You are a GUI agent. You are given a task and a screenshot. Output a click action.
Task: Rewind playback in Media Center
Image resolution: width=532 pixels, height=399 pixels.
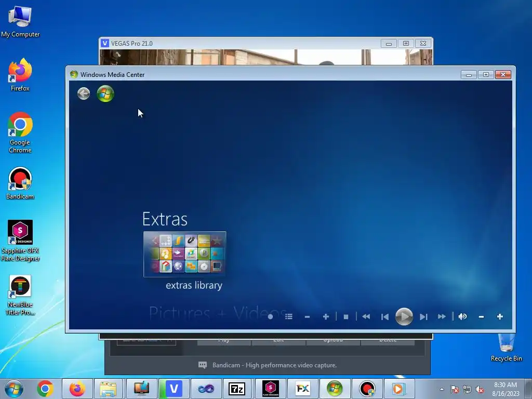(366, 316)
